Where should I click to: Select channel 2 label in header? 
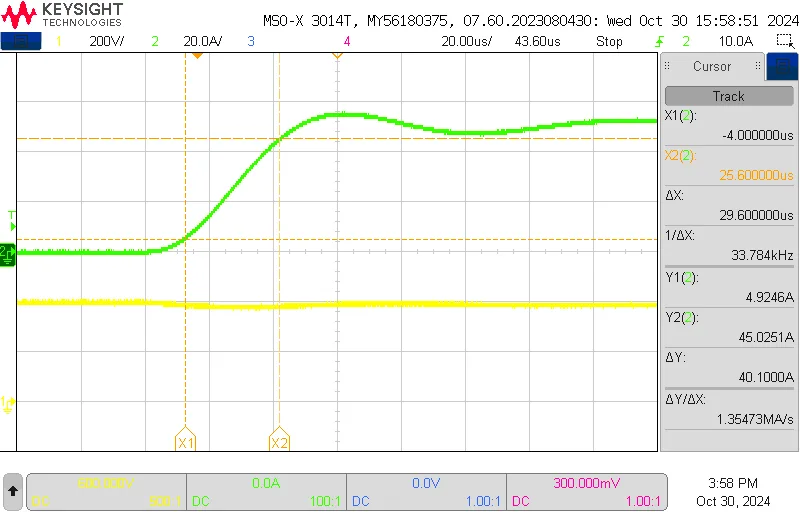[x=155, y=41]
